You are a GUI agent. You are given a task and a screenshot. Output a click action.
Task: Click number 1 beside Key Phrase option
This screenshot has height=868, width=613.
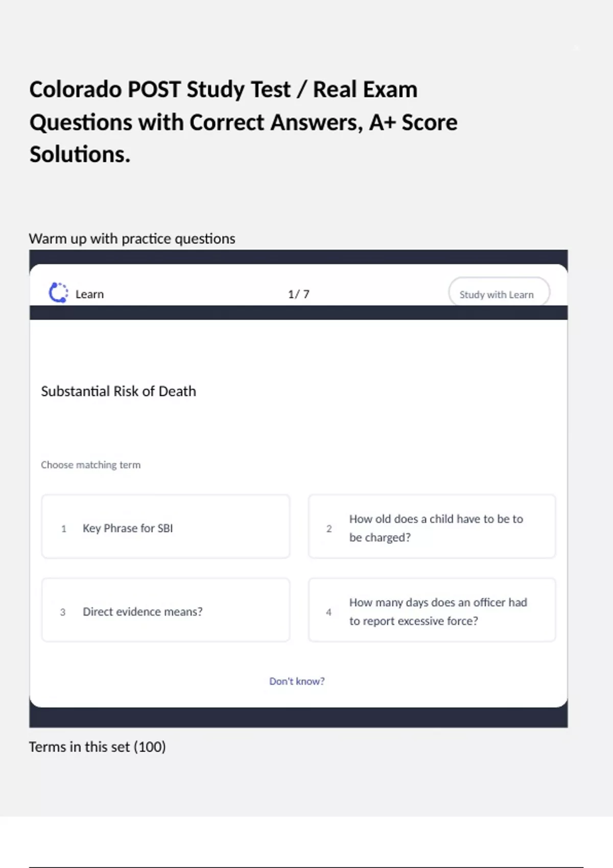[x=64, y=528]
